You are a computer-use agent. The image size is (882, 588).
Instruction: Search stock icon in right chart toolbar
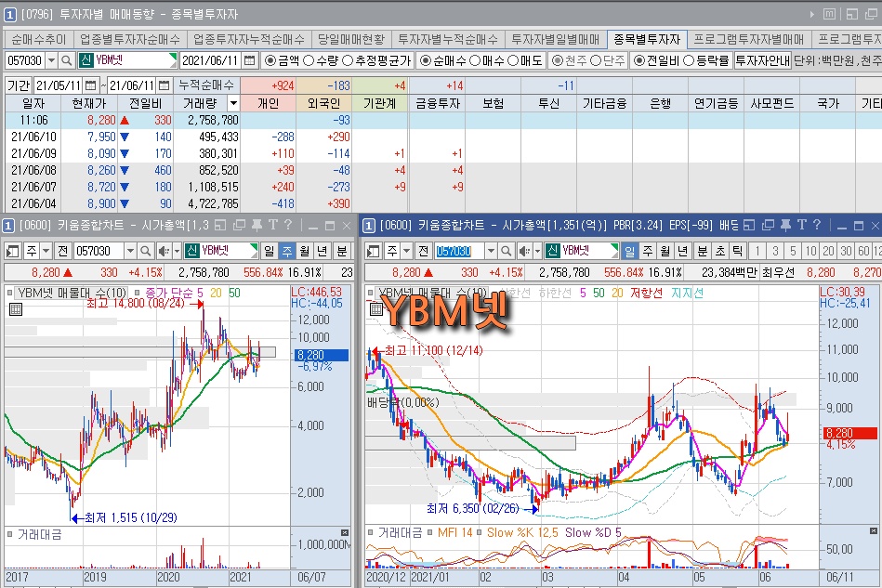[506, 251]
